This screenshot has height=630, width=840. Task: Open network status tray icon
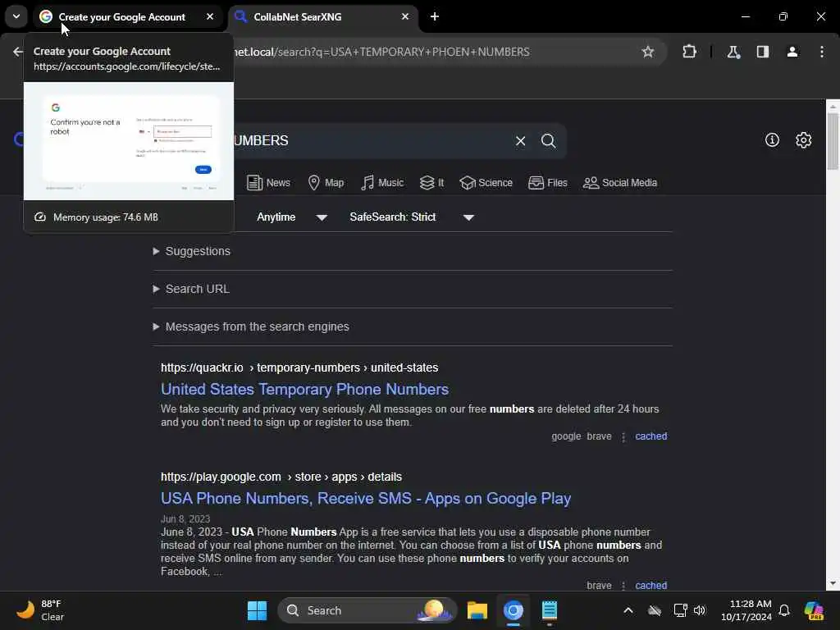tap(680, 610)
